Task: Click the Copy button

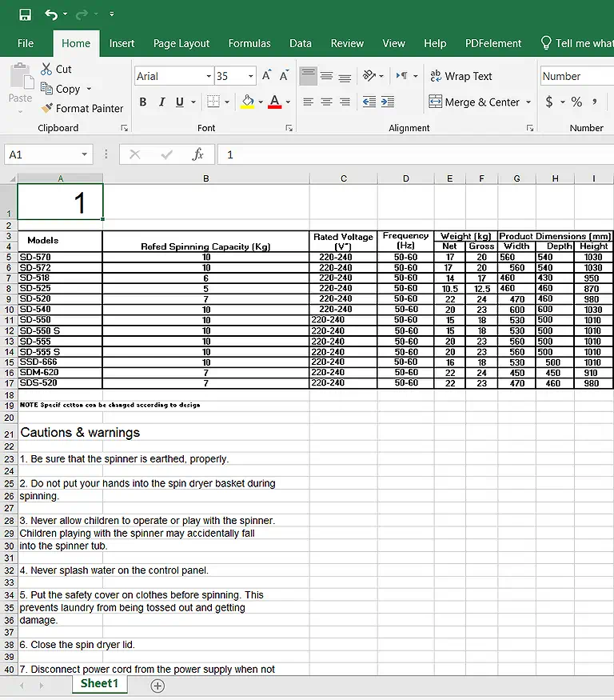Action: (61, 89)
